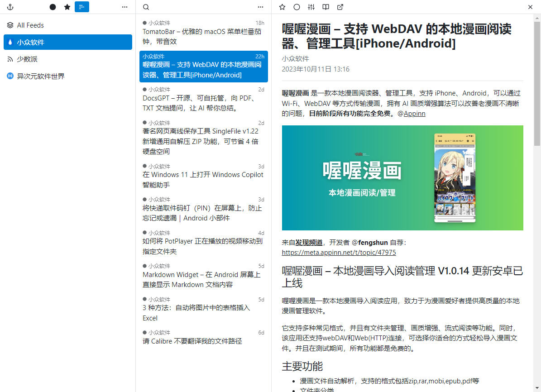Switch to reader view book icon
The width and height of the screenshot is (541, 392).
326,7
